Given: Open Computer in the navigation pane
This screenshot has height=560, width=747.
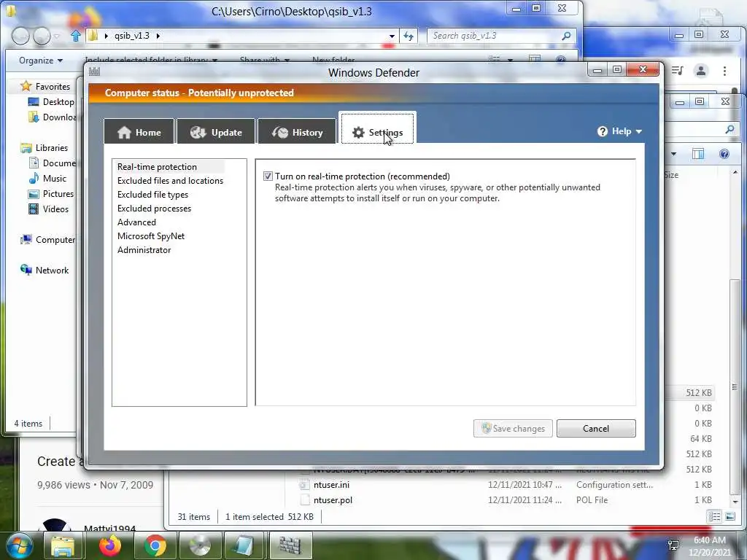Looking at the screenshot, I should (47, 239).
